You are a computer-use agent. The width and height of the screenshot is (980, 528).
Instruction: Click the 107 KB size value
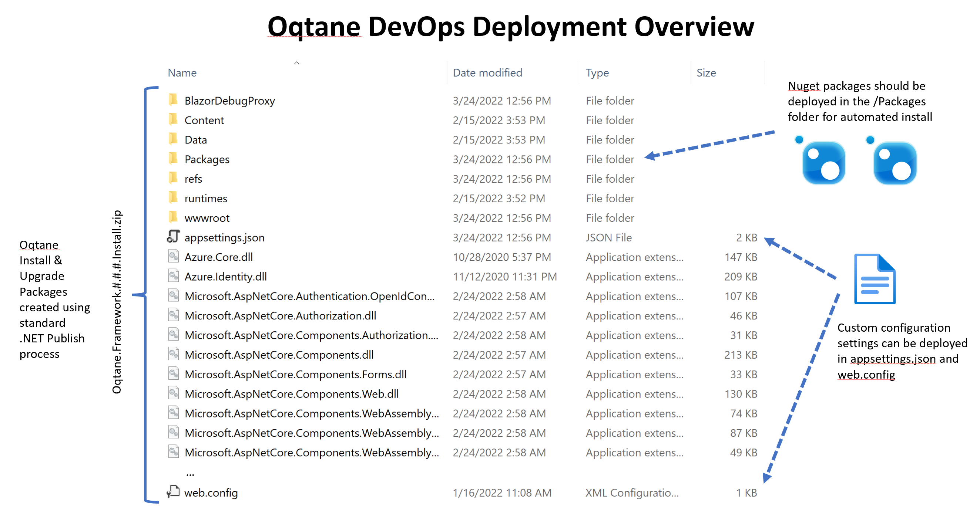(x=741, y=296)
